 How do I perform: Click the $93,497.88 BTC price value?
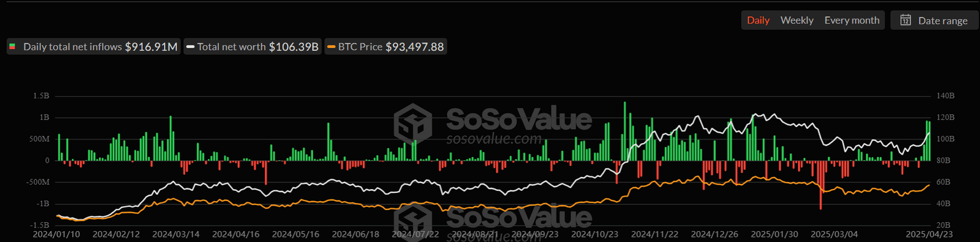coord(415,47)
